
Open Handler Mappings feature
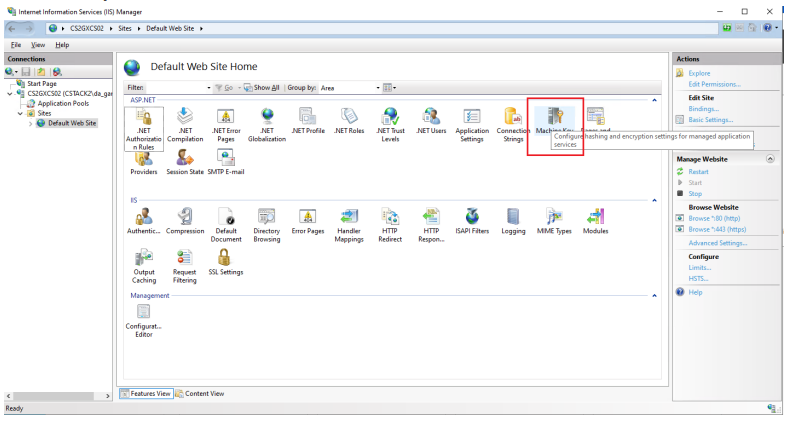(349, 225)
